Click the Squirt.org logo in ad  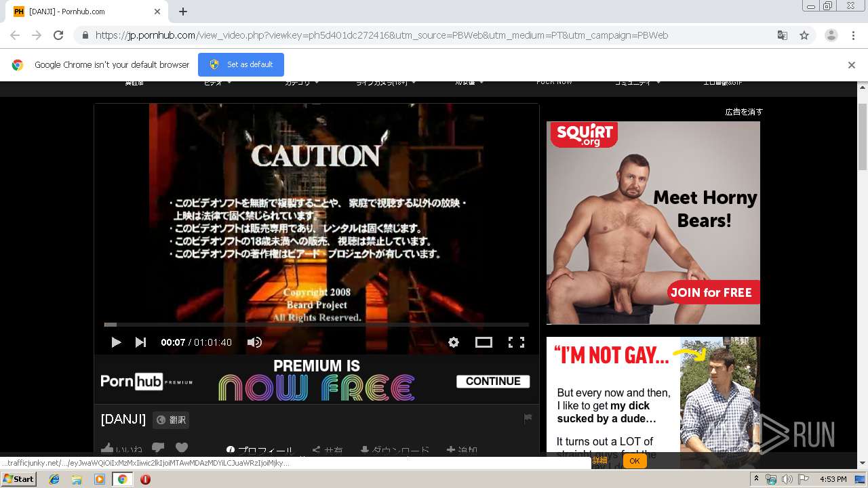pos(584,134)
